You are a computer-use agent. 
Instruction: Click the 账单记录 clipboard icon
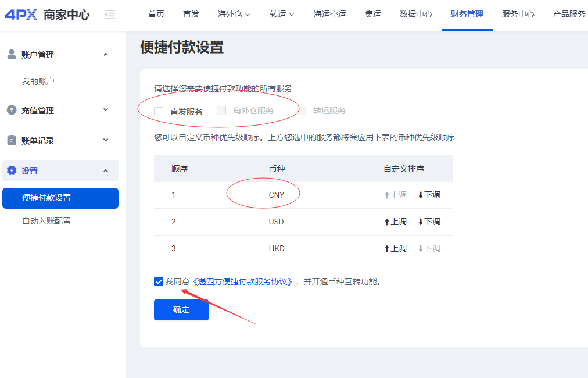12,140
